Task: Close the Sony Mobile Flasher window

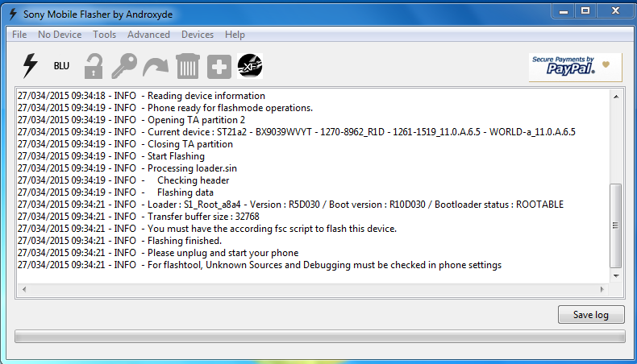Action: (615, 11)
